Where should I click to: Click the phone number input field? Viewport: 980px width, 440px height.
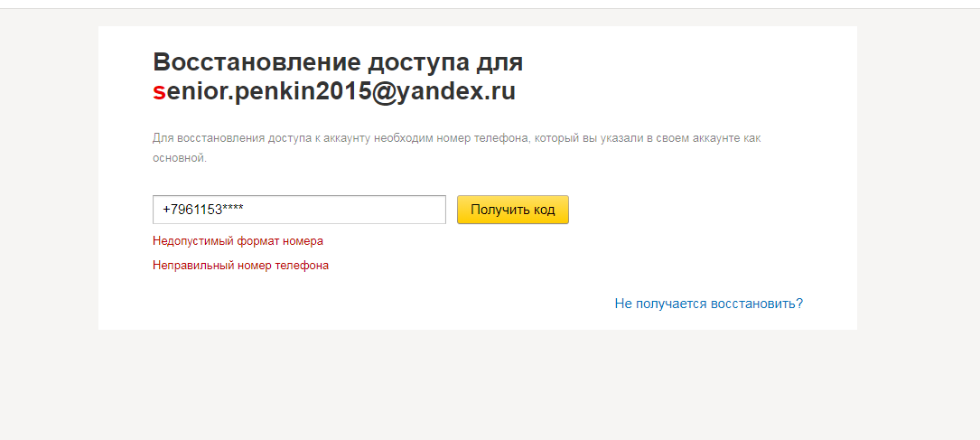pos(299,210)
